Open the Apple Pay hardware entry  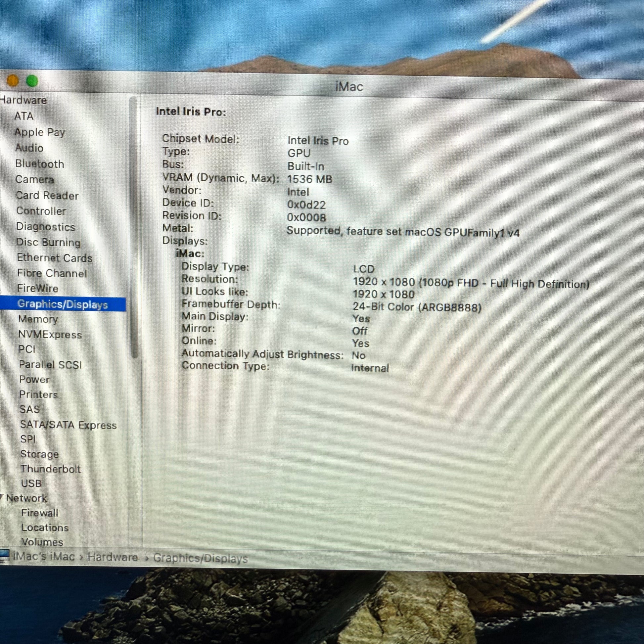pyautogui.click(x=40, y=132)
